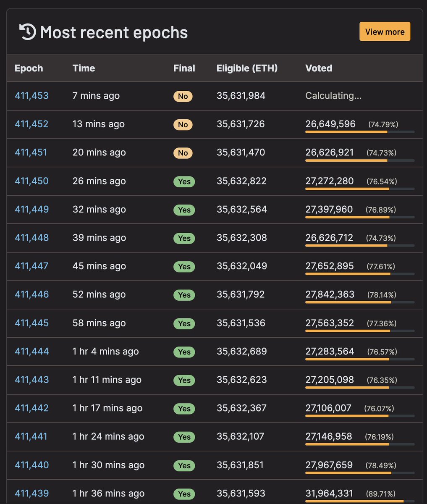Click the No badge for epoch 411,452
This screenshot has width=427, height=504.
(183, 125)
